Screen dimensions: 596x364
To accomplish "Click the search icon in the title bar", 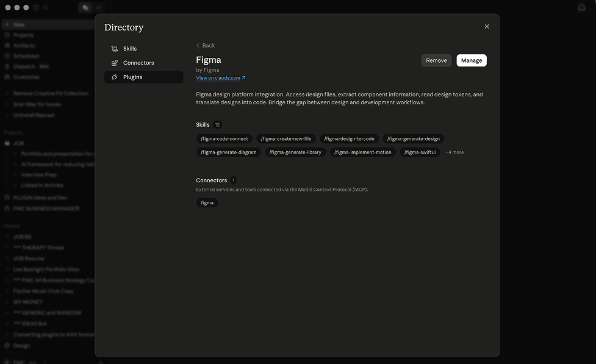I will tap(46, 7).
